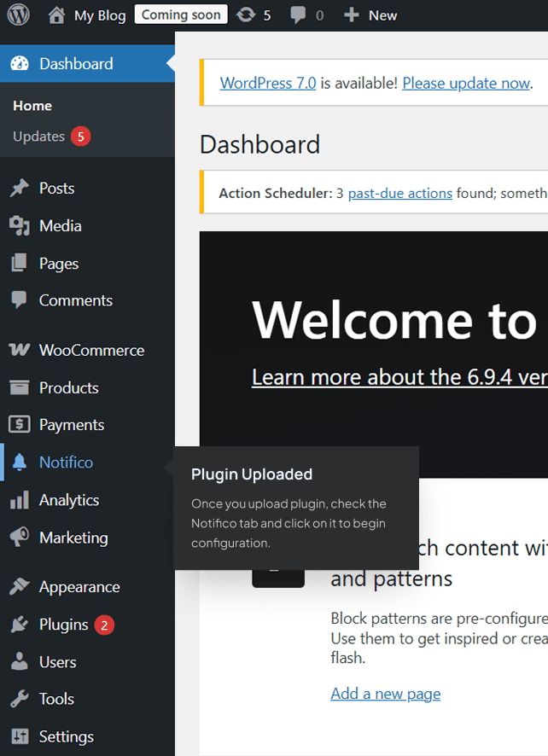Click the Posts pushpin icon
Image resolution: width=548 pixels, height=756 pixels.
click(20, 188)
